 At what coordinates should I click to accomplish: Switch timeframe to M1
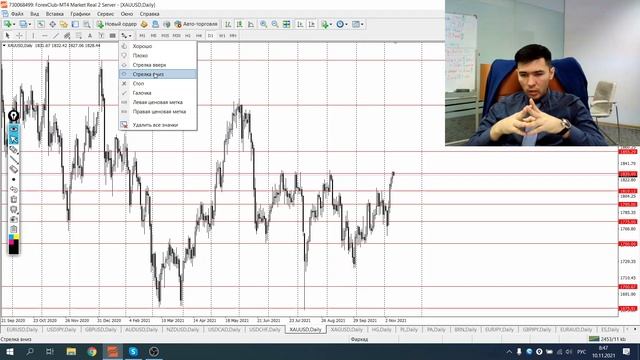click(x=142, y=36)
